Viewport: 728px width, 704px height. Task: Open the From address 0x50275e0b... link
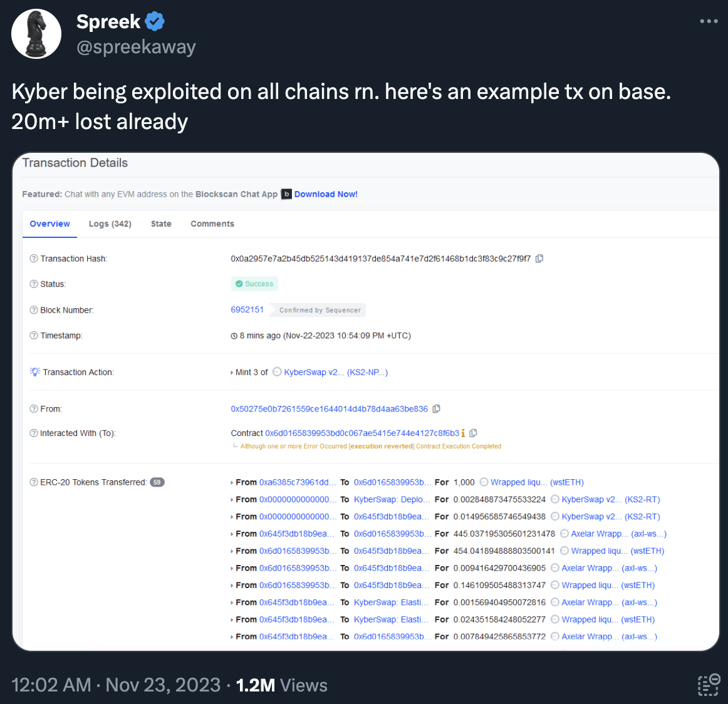pos(329,409)
